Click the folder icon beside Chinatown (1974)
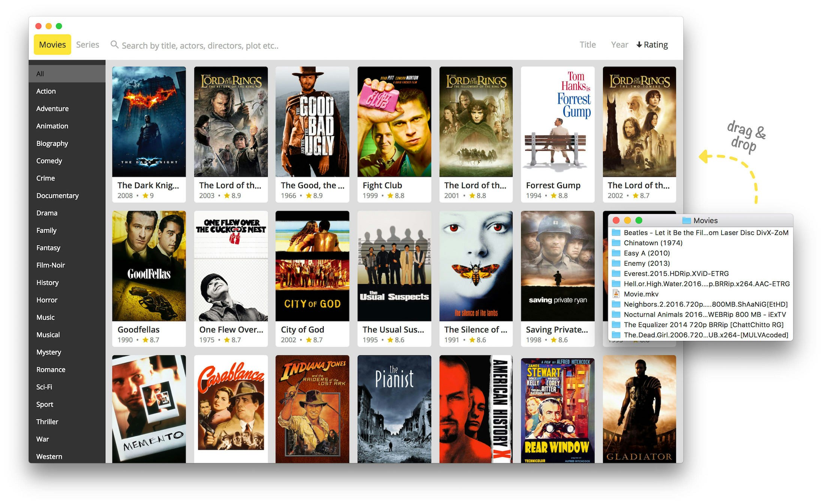The height and width of the screenshot is (504, 825). 615,242
